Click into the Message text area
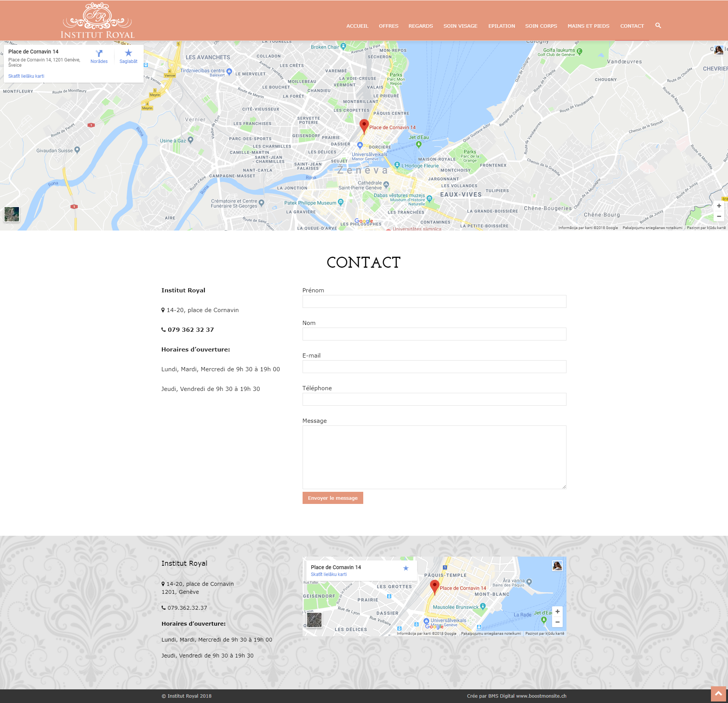This screenshot has height=703, width=728. [434, 457]
